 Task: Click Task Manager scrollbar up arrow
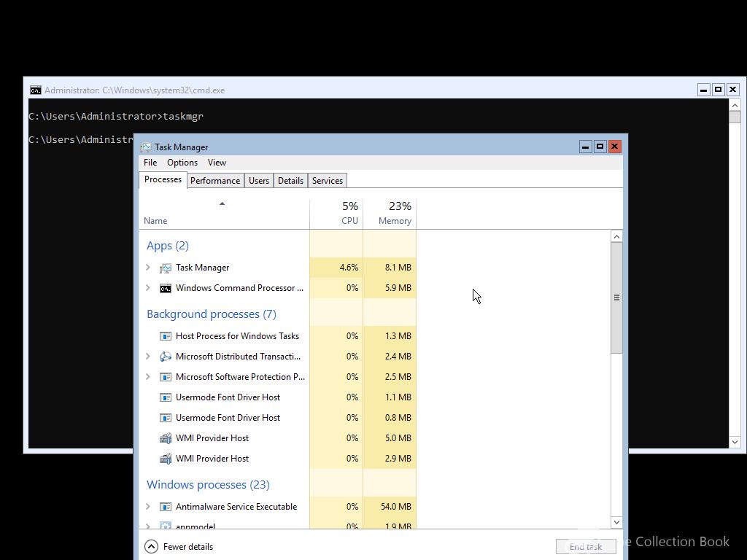[616, 237]
